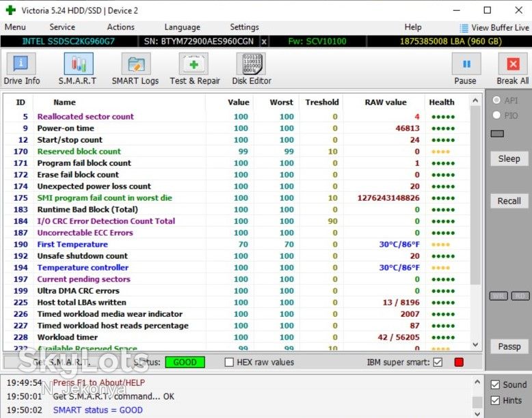This screenshot has width=532, height=418.
Task: Click the SMART table scrollbar thumb
Action: tap(475, 195)
